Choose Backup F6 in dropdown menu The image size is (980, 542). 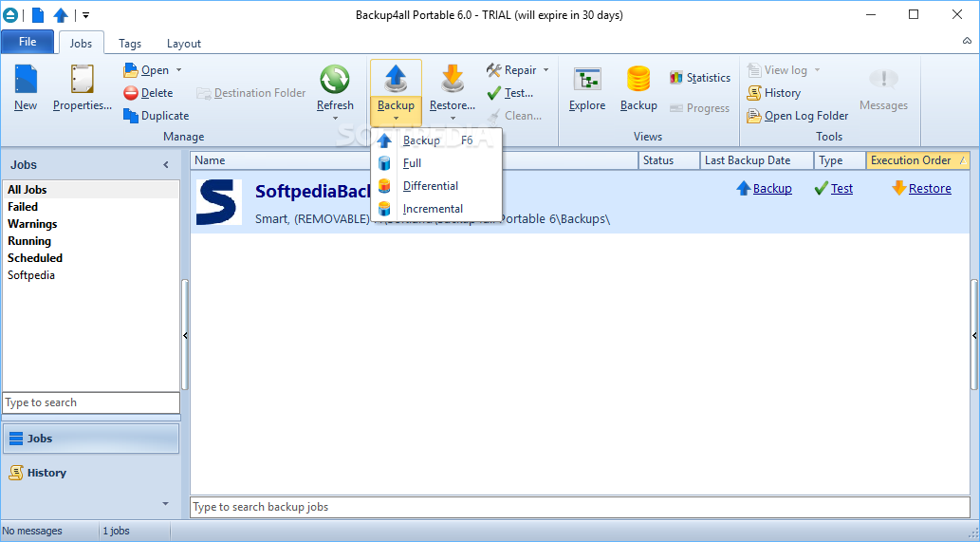click(436, 140)
